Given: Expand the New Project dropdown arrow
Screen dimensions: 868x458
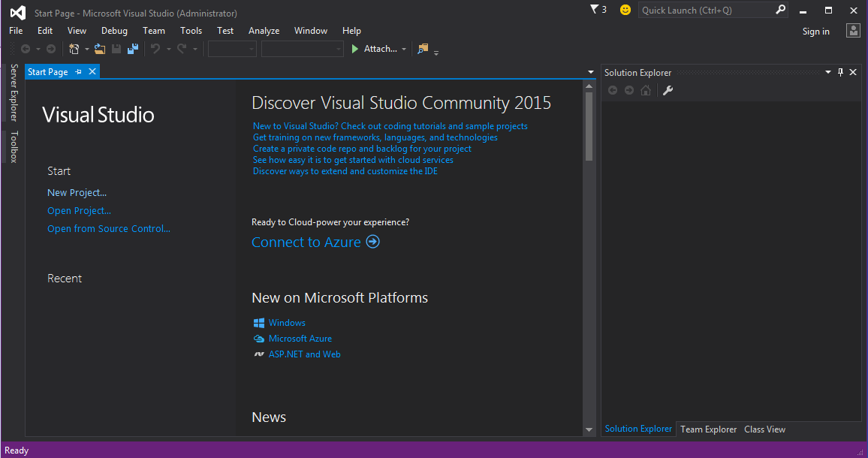Looking at the screenshot, I should coord(86,50).
